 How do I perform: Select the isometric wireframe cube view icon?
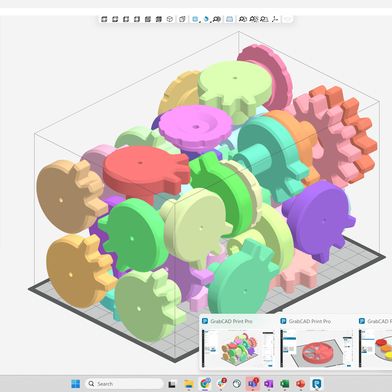(x=170, y=19)
